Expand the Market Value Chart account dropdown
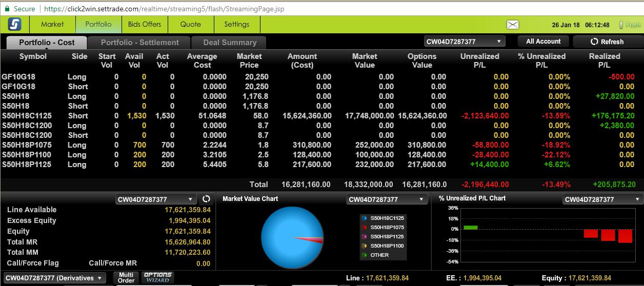This screenshot has width=644, height=286. click(x=387, y=199)
